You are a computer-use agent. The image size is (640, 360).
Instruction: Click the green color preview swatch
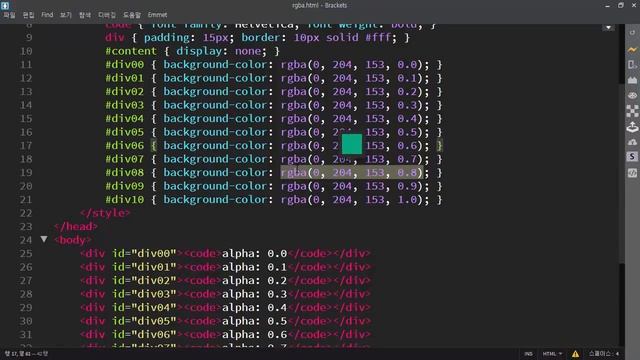click(x=352, y=144)
